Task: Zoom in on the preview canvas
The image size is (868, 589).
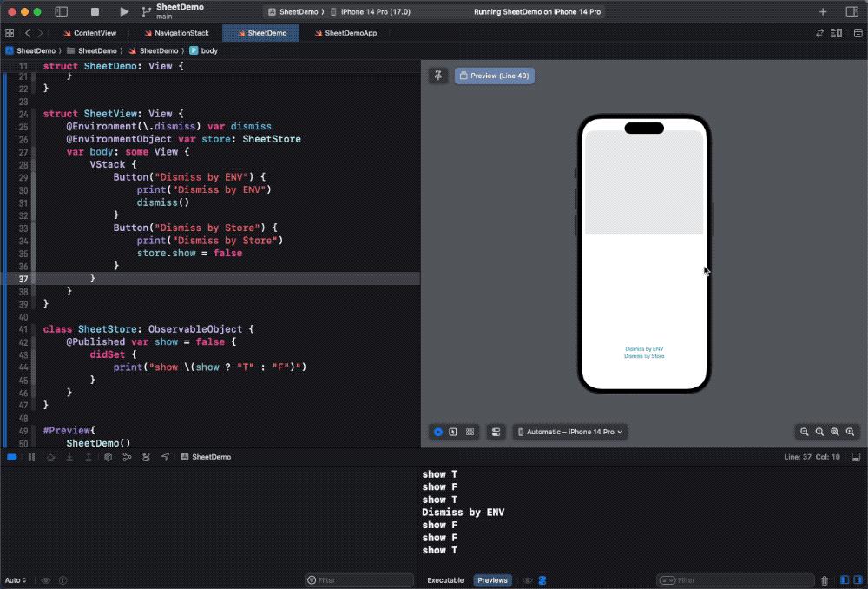Action: pyautogui.click(x=849, y=432)
